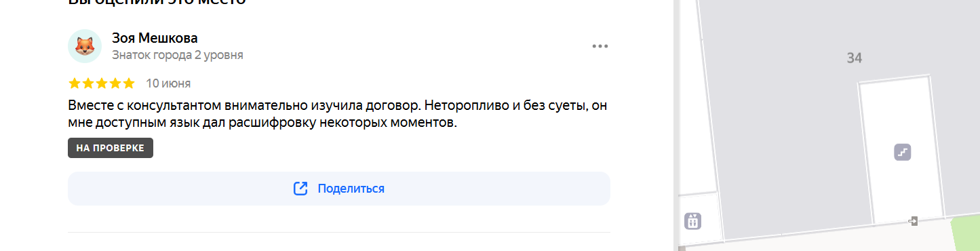
Task: Click the fox avatar of Зоя Мешкова
Action: coord(85,46)
